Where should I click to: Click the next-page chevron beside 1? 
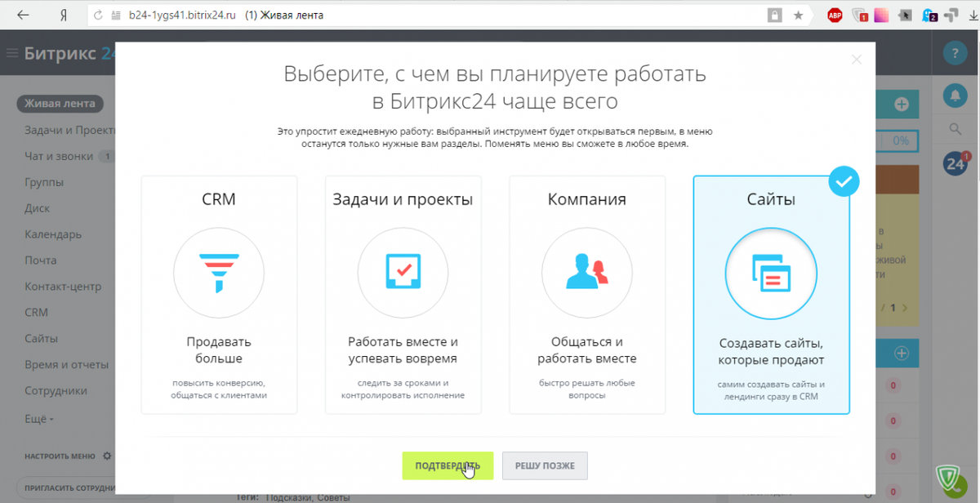905,308
